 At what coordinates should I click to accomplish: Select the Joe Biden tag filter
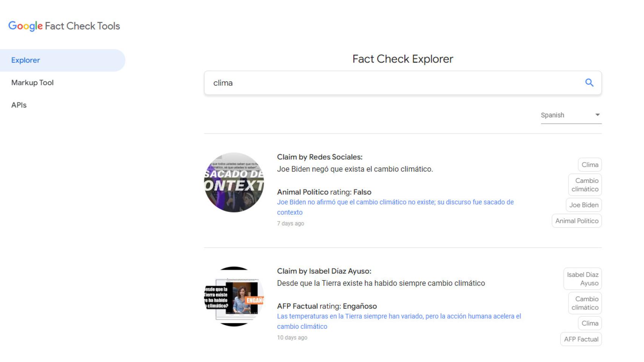(584, 205)
